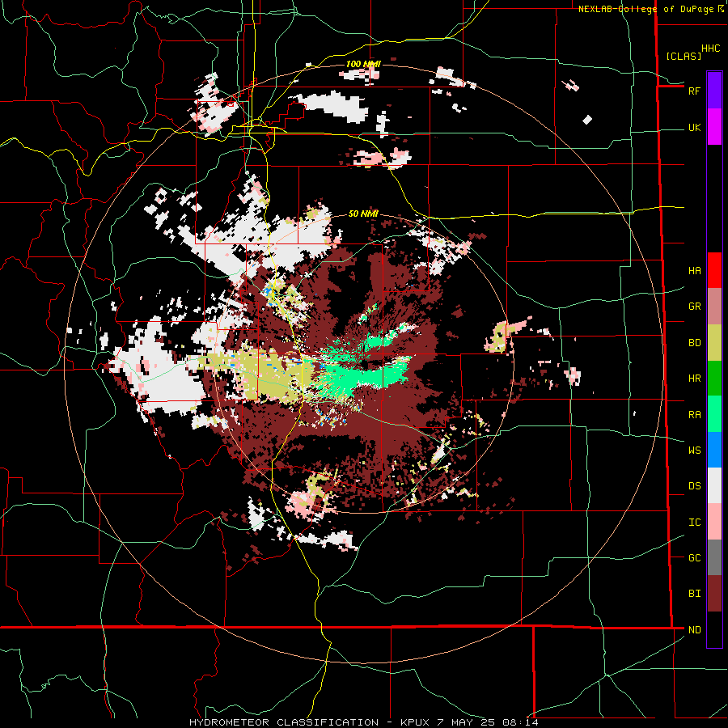Click the DS legend label

pyautogui.click(x=694, y=486)
